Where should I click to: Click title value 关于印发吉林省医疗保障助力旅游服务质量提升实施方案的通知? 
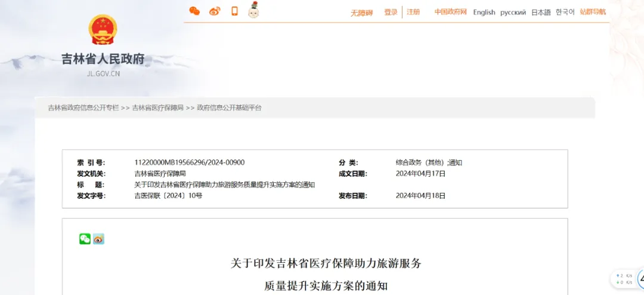225,185
